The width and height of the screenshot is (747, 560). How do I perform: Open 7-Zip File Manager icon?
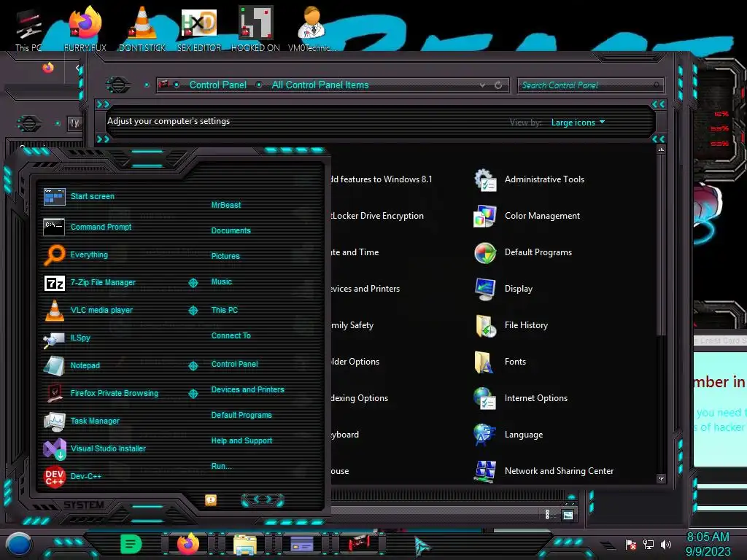click(x=54, y=283)
